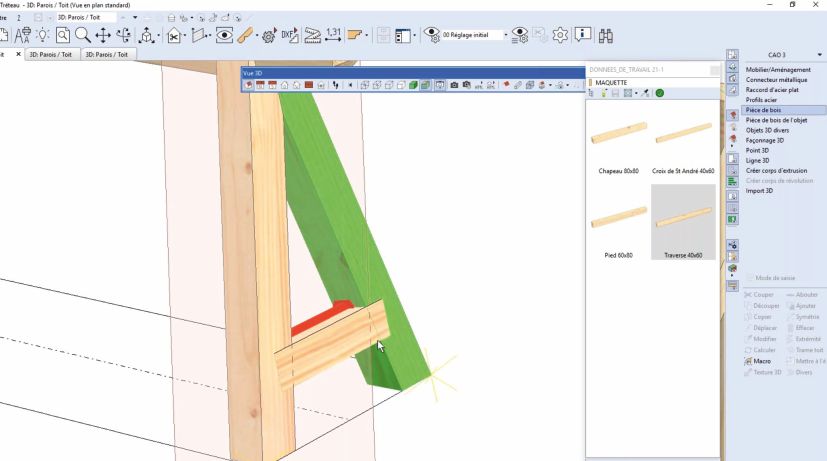Click the info speech bubble icon
The width and height of the screenshot is (827, 461).
point(582,35)
